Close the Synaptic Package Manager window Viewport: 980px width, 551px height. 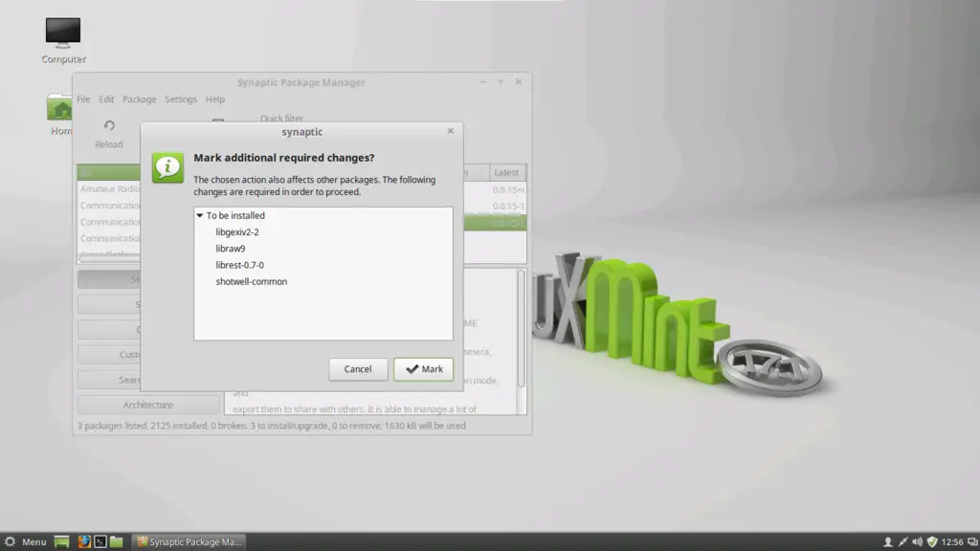tap(518, 82)
